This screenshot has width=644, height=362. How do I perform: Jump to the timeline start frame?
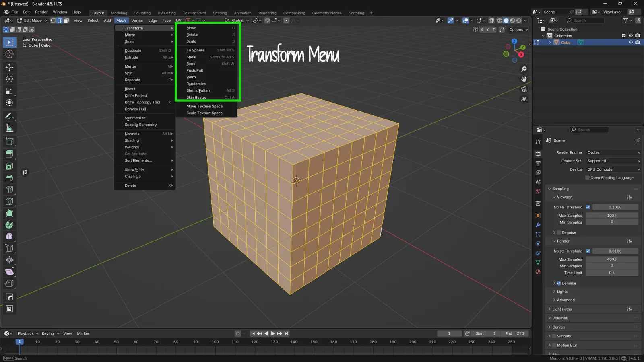point(253,333)
